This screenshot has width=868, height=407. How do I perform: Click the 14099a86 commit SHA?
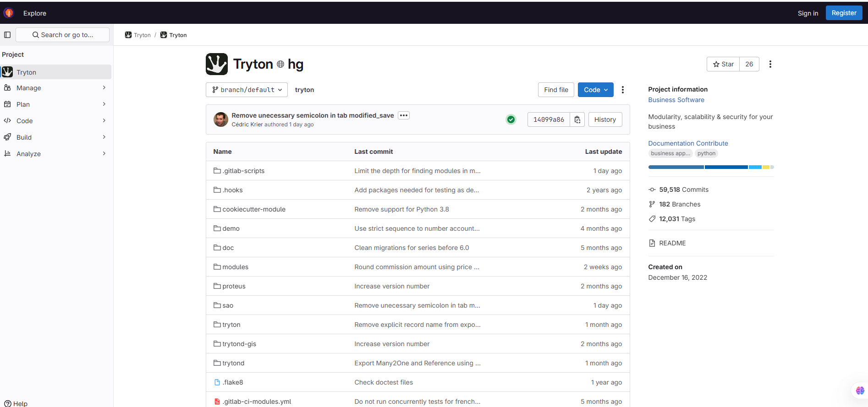[x=549, y=119]
